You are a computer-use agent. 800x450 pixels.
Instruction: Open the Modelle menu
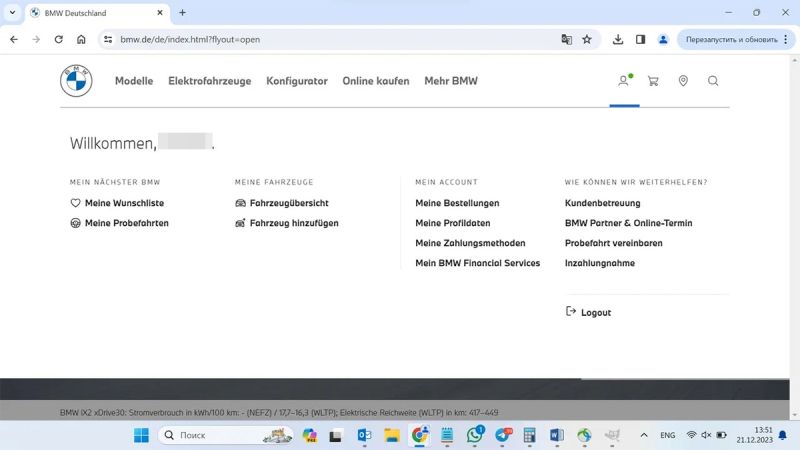pos(134,81)
